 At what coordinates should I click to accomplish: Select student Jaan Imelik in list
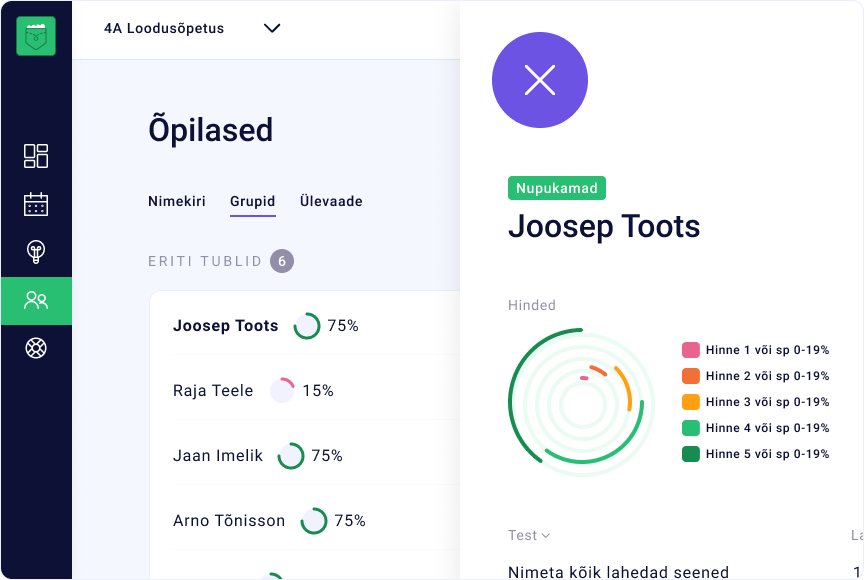point(218,456)
